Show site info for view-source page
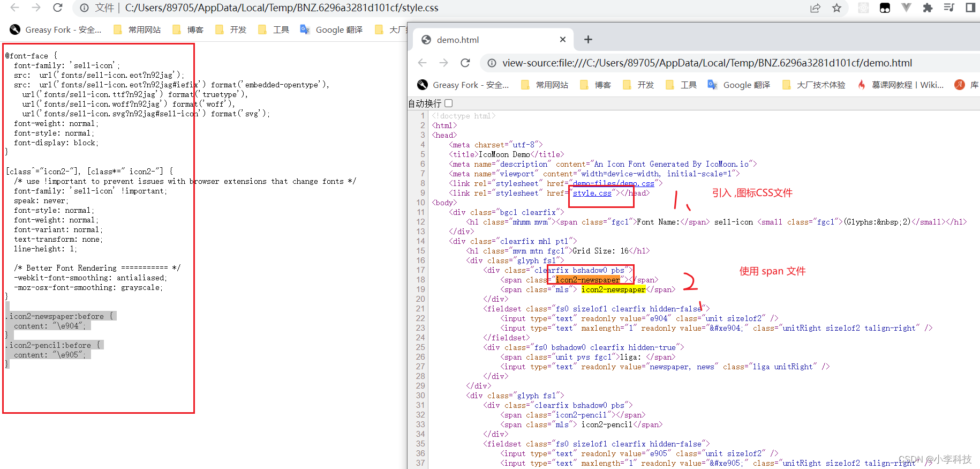The image size is (980, 469). [x=491, y=63]
